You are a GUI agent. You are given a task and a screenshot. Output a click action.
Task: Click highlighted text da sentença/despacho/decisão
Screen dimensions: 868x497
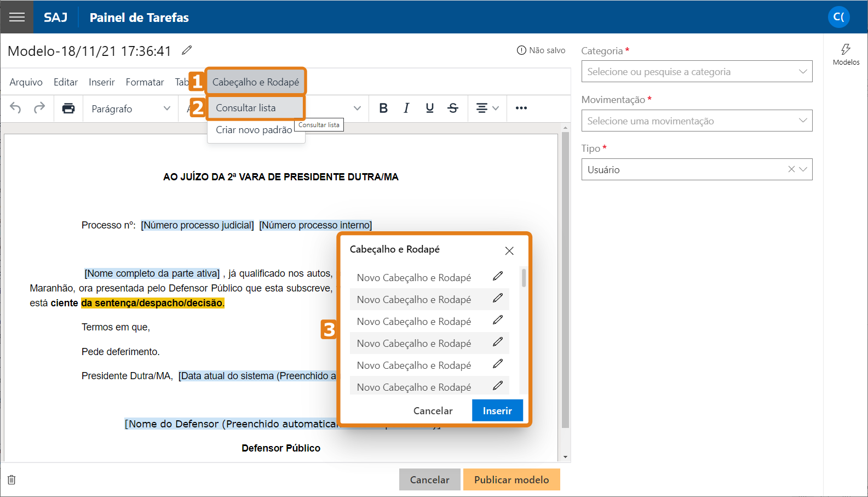click(x=153, y=303)
